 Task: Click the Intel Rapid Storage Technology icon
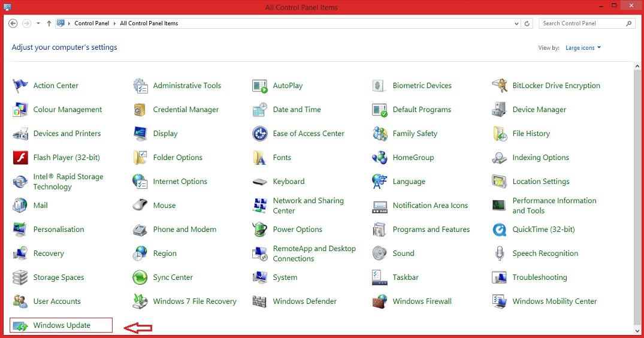pyautogui.click(x=20, y=182)
